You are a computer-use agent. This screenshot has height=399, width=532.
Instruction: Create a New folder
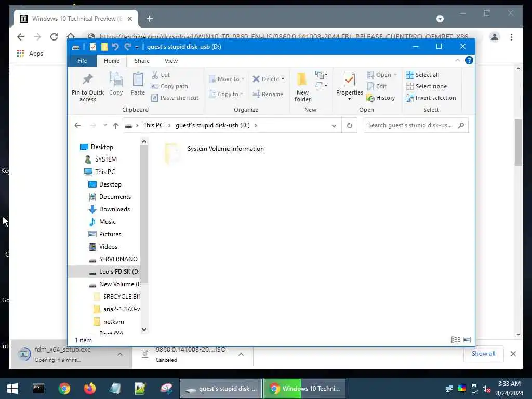pyautogui.click(x=302, y=87)
